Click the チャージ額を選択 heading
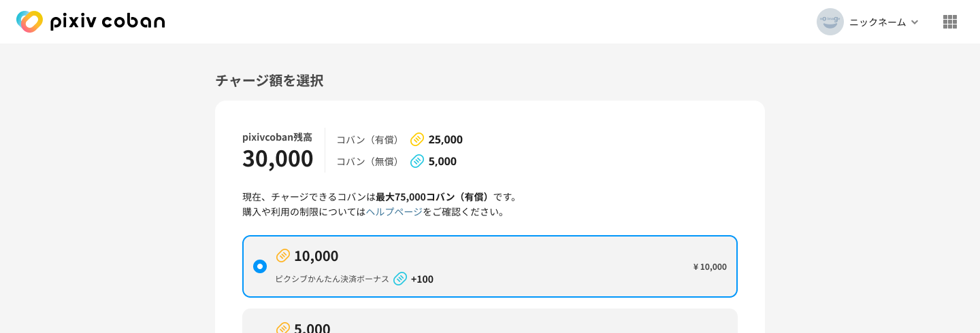Image resolution: width=980 pixels, height=333 pixels. 269,80
